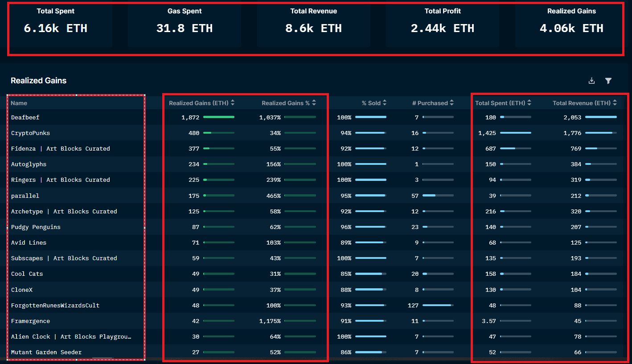Click parallel purchased count 57
The width and height of the screenshot is (632, 364).
click(415, 196)
